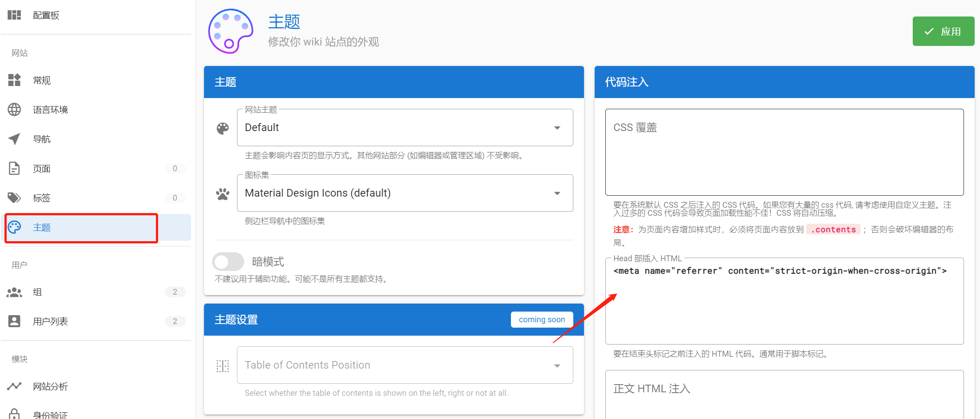Click the green 应用 apply button
The height and width of the screenshot is (419, 980).
click(943, 31)
